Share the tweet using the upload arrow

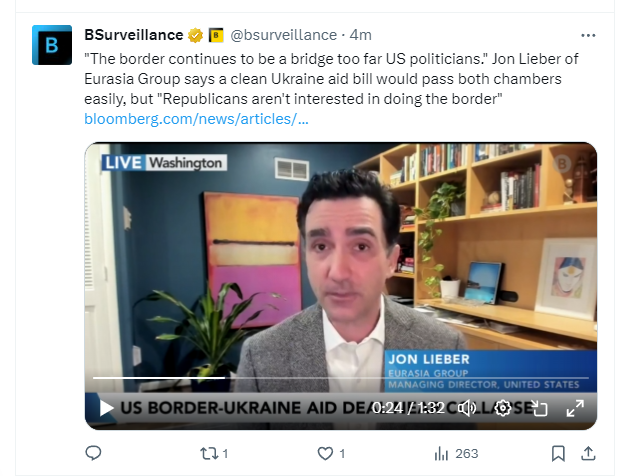[x=588, y=453]
